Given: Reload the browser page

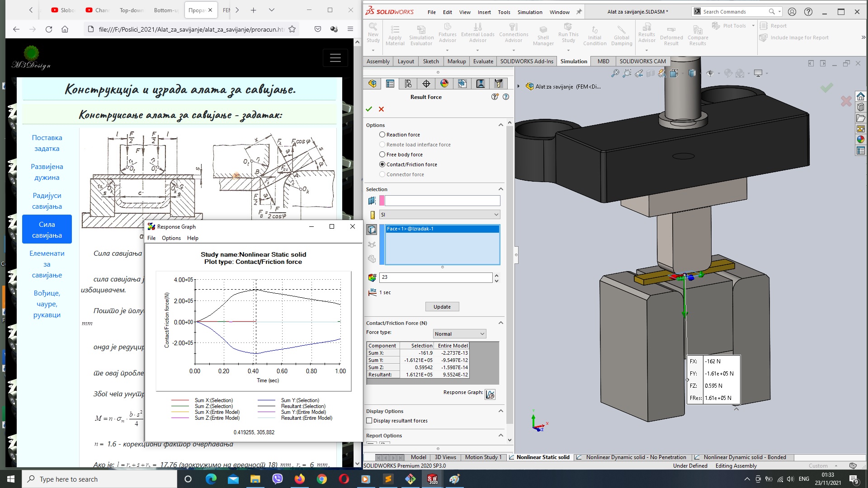Looking at the screenshot, I should 49,29.
